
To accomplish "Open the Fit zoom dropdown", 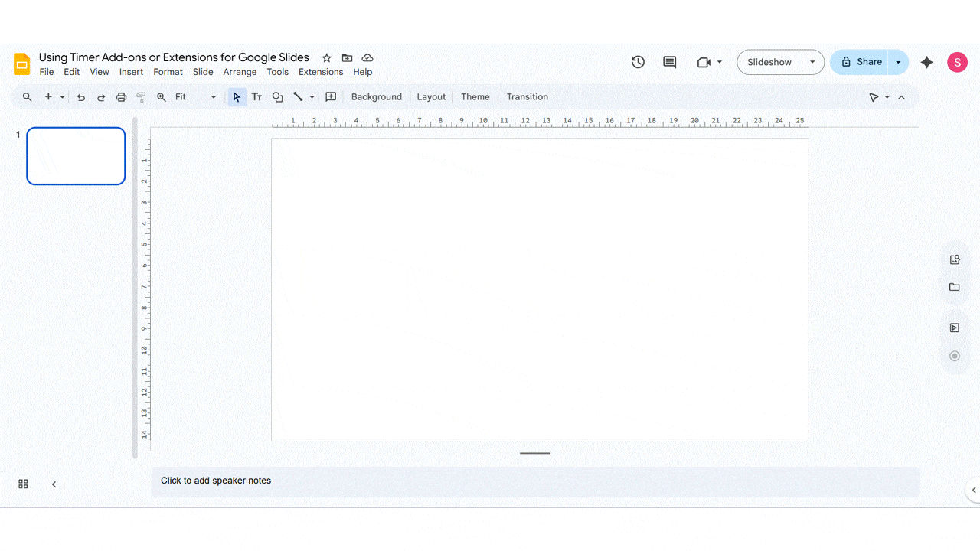I will [213, 97].
